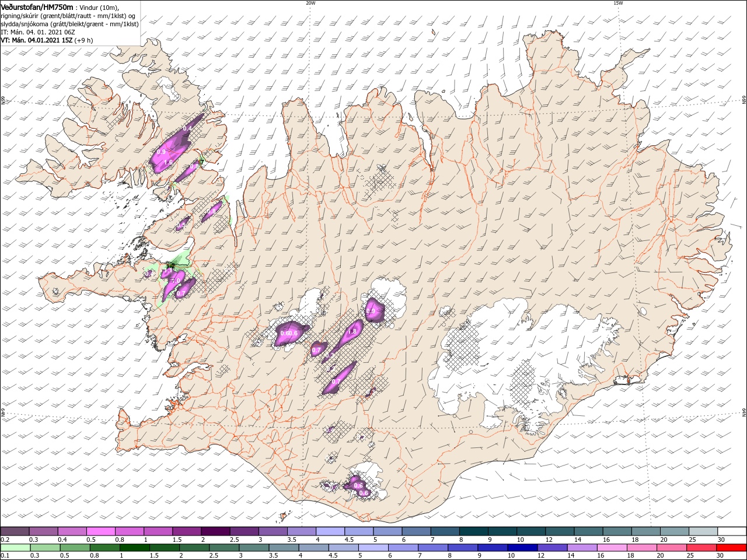The height and width of the screenshot is (560, 747).
Task: Click the deep blue 10 swatch, rain scale
Action: pyautogui.click(x=522, y=548)
